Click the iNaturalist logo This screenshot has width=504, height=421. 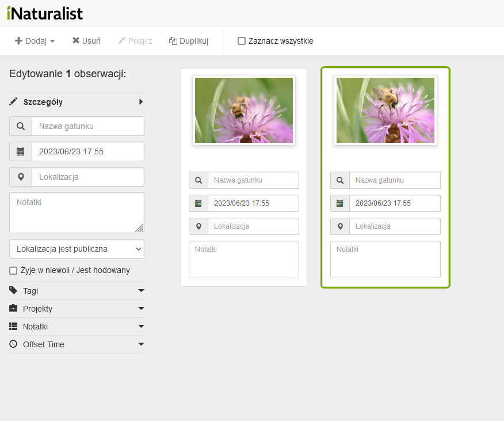[x=45, y=13]
